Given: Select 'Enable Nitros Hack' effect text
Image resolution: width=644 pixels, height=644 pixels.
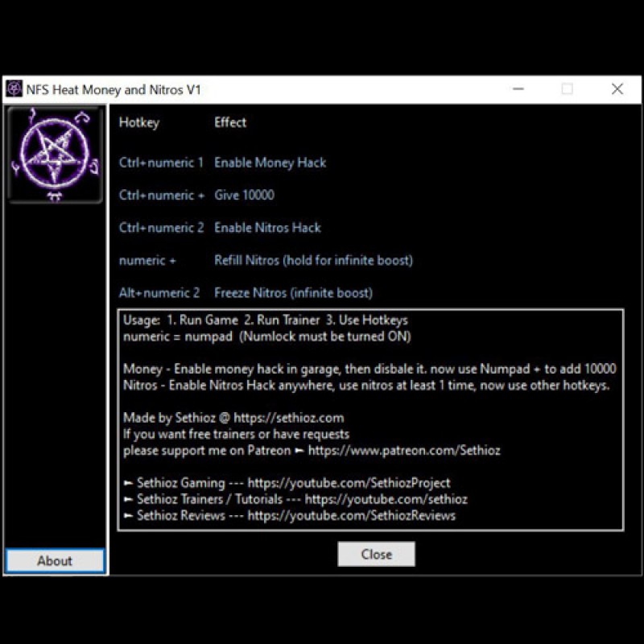Looking at the screenshot, I should 267,228.
